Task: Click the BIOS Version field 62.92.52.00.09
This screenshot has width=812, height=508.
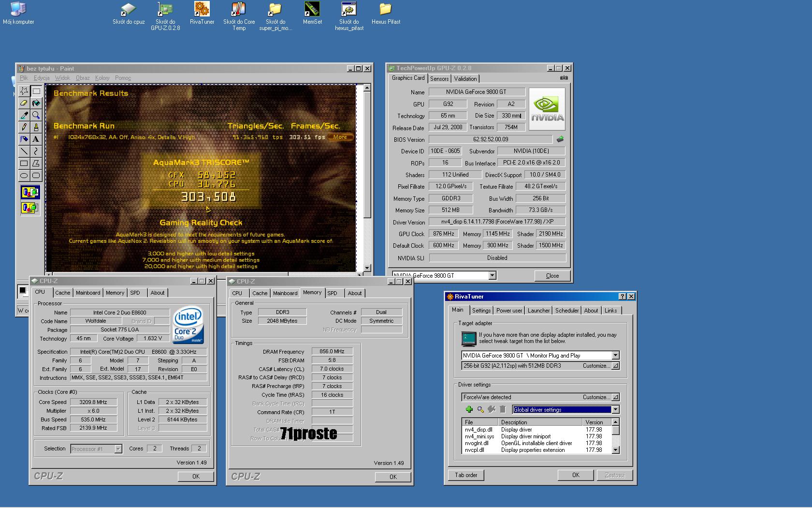Action: 491,139
